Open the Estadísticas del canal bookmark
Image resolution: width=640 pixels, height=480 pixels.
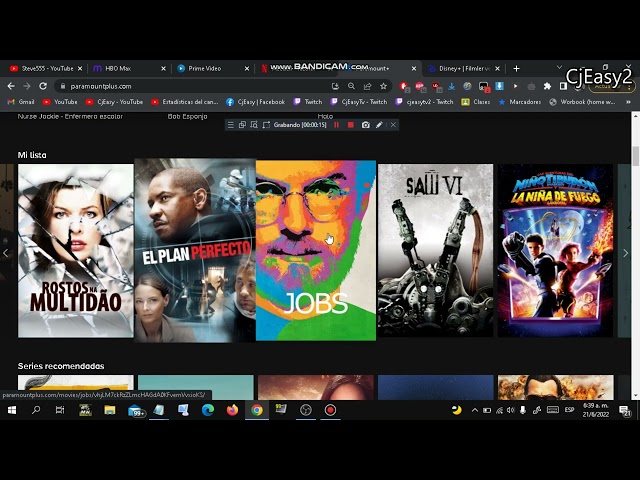pyautogui.click(x=184, y=102)
